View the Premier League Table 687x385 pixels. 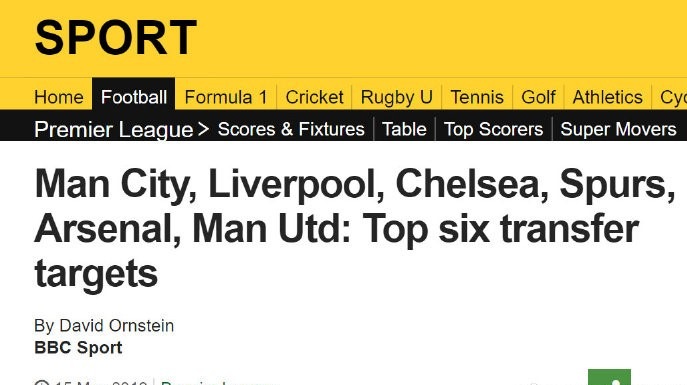[404, 129]
